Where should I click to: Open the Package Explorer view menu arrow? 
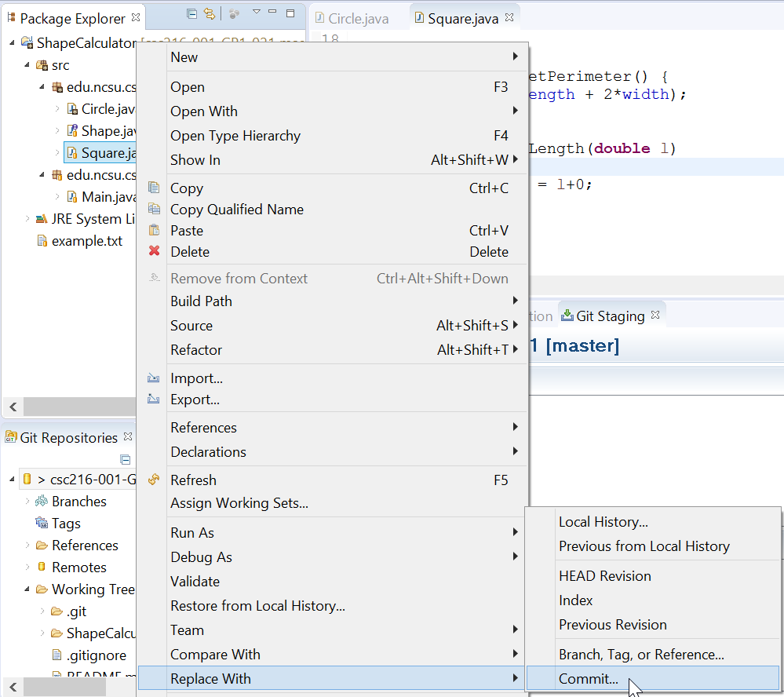pos(257,13)
